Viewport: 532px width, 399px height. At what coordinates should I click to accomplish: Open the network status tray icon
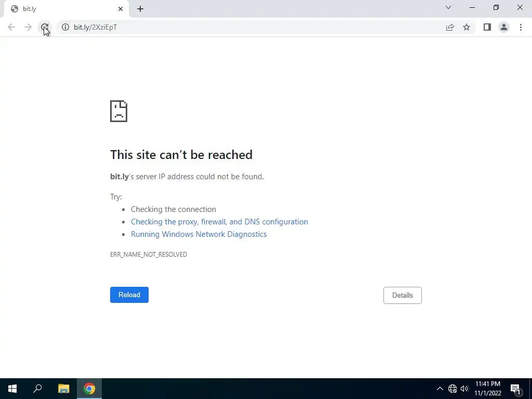pos(453,389)
